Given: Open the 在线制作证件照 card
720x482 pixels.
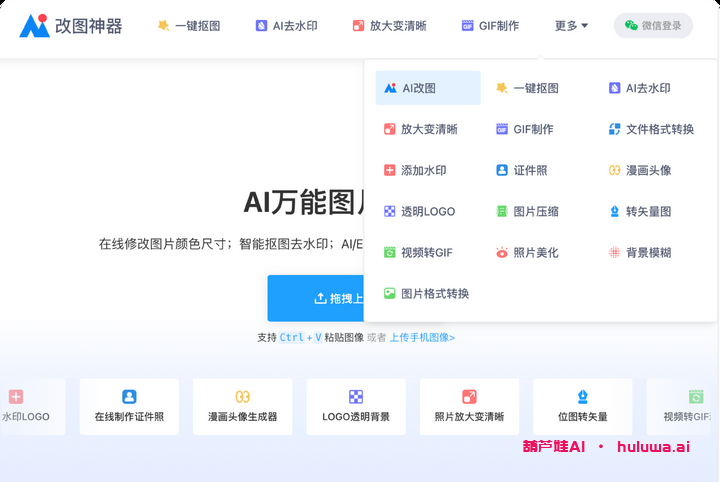Looking at the screenshot, I should coord(129,406).
